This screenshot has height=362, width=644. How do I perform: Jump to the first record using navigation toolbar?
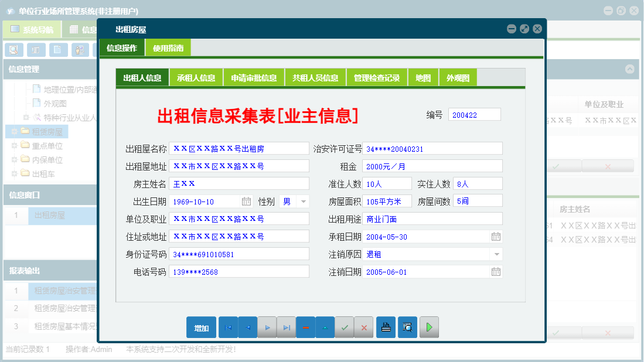[x=228, y=327]
